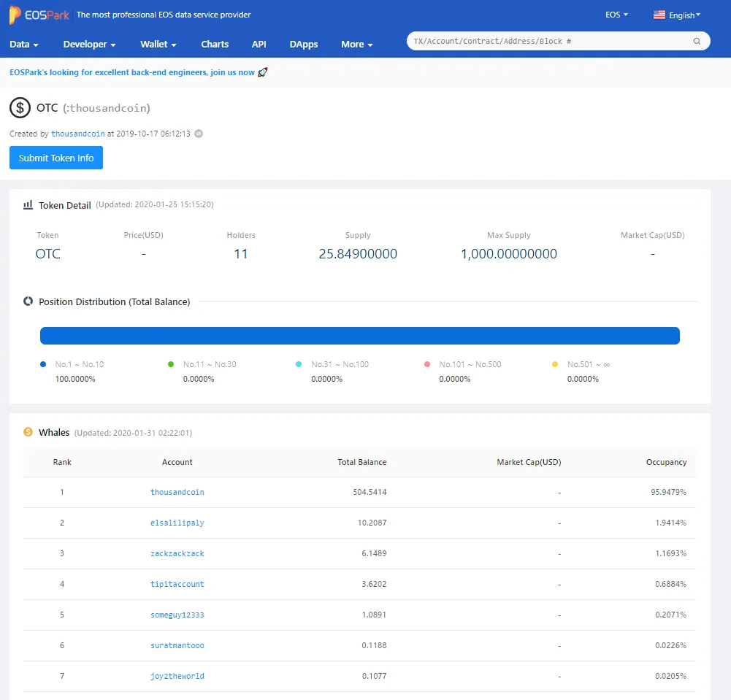Click the 100.0000% distribution value

coord(75,379)
